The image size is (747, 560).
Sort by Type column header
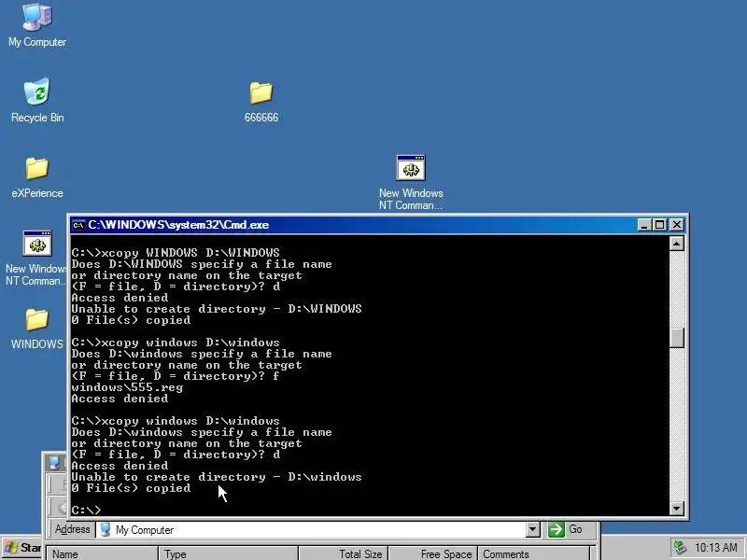228,553
